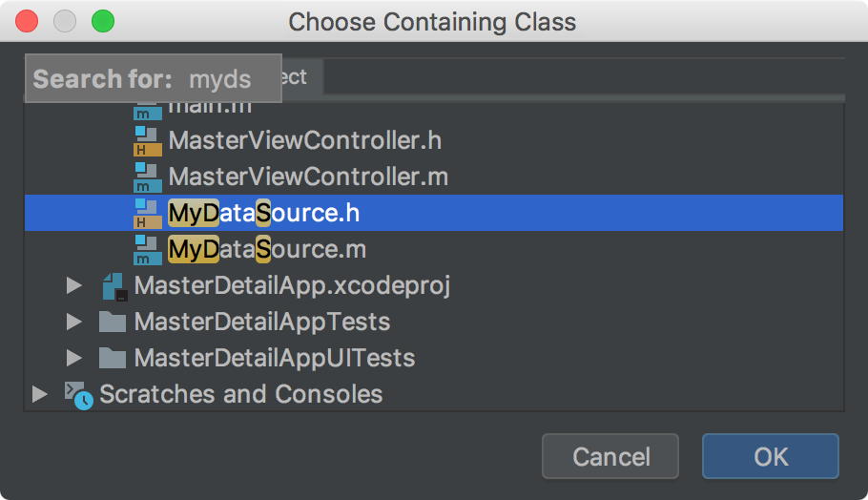The image size is (868, 500).
Task: Click the Cancel button
Action: click(610, 456)
